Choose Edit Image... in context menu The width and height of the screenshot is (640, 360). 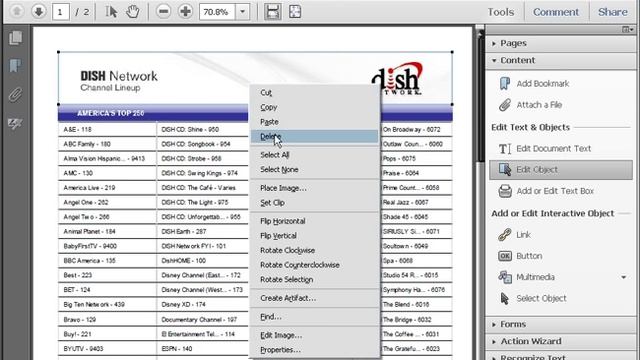[x=314, y=336]
